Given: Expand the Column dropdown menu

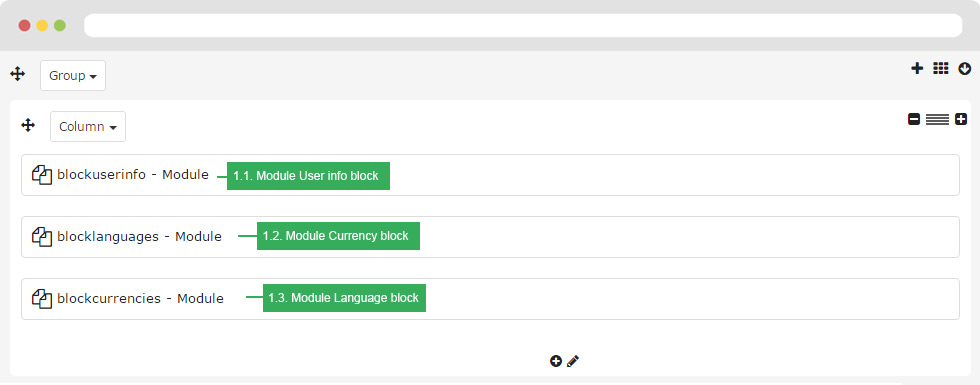Looking at the screenshot, I should (88, 127).
